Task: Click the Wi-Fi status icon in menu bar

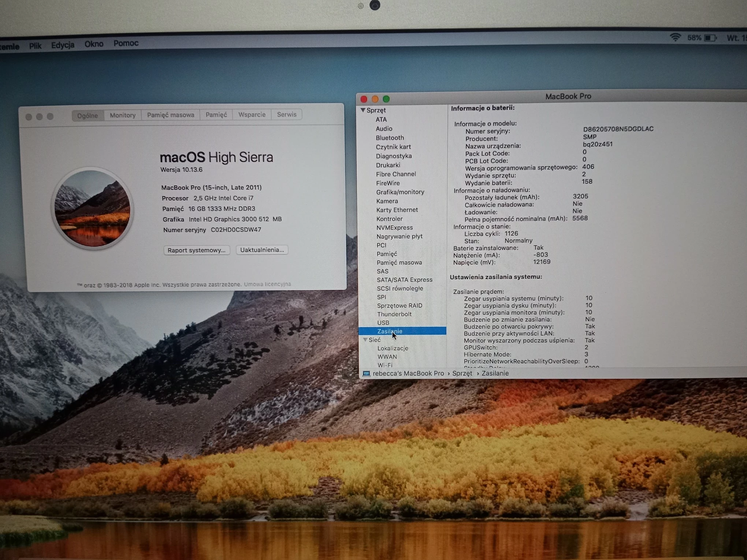Action: pos(675,37)
